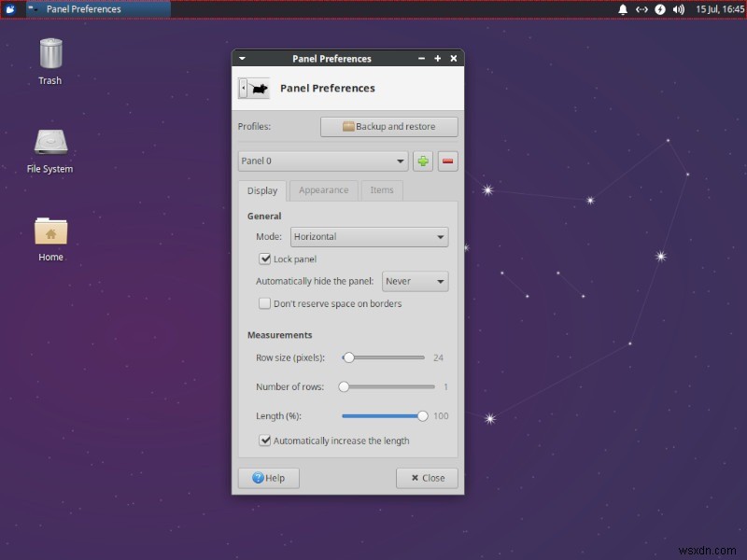Image resolution: width=747 pixels, height=560 pixels.
Task: Expand the Panel 0 selector
Action: (322, 161)
